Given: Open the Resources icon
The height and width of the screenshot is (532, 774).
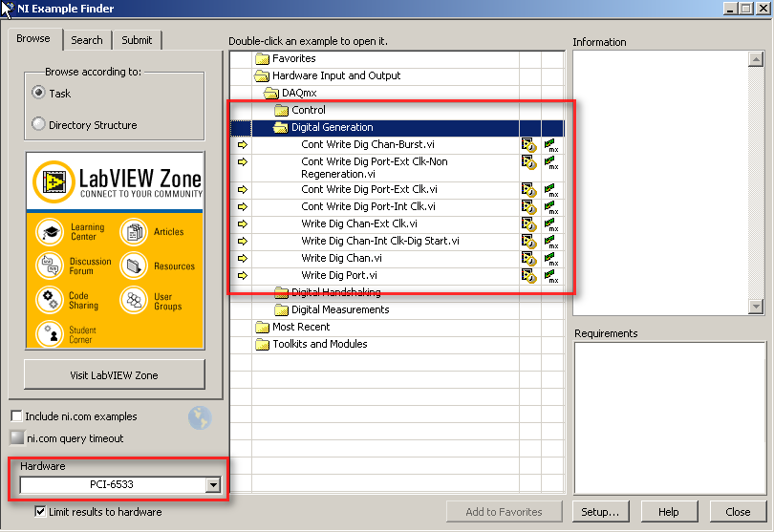Looking at the screenshot, I should 134,266.
